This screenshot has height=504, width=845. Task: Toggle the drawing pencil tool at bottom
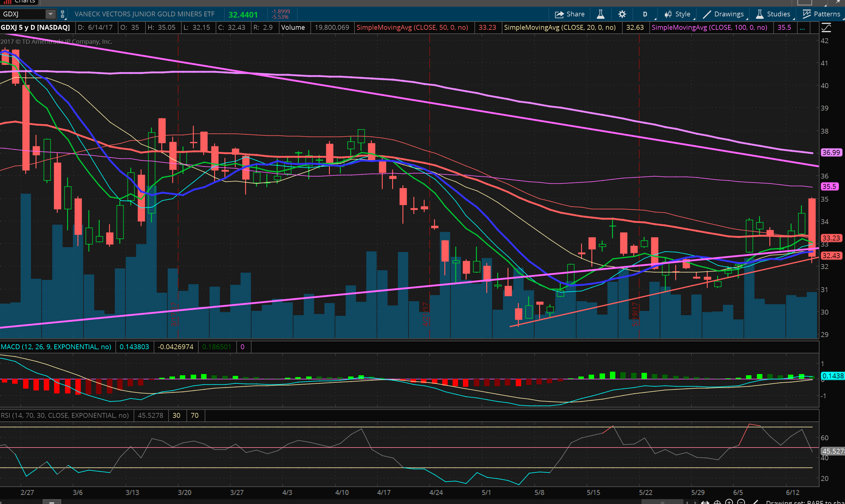(x=756, y=502)
